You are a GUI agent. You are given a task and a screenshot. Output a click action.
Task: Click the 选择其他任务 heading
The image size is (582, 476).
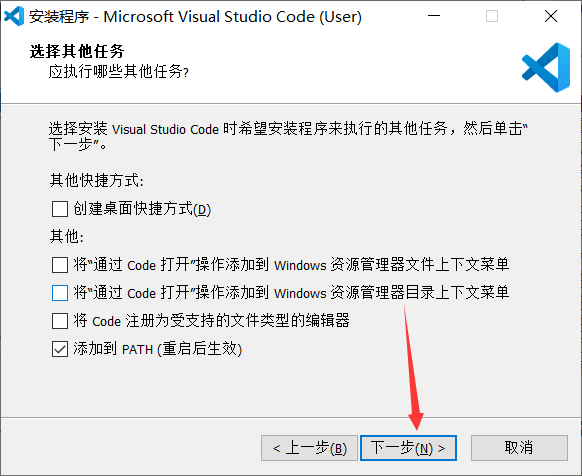click(x=77, y=51)
